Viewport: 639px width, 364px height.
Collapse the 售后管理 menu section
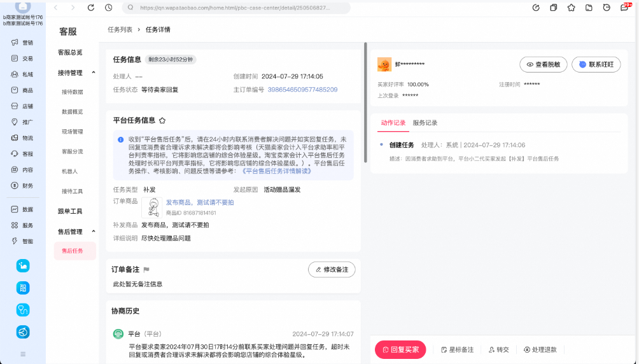[94, 232]
